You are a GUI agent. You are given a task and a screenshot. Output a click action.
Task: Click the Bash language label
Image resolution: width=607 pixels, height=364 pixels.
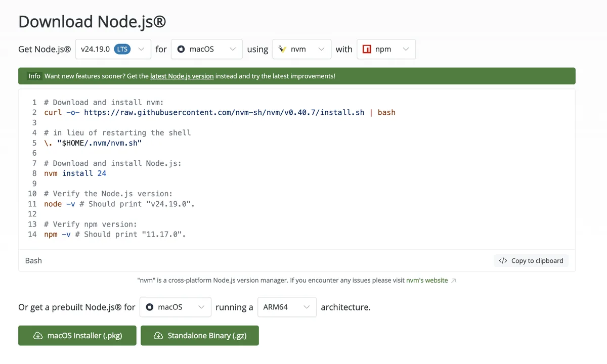click(x=33, y=261)
